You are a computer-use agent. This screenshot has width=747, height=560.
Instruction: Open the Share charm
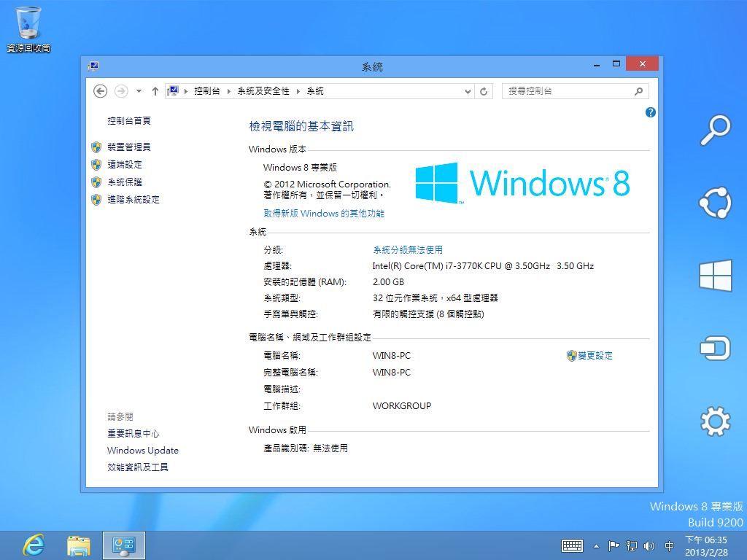pyautogui.click(x=715, y=203)
